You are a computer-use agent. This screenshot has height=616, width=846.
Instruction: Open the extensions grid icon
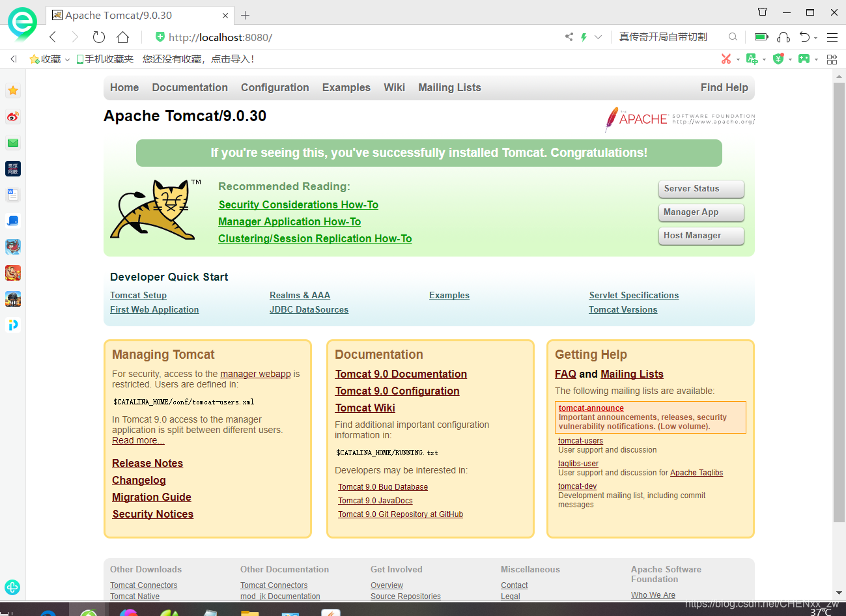832,59
